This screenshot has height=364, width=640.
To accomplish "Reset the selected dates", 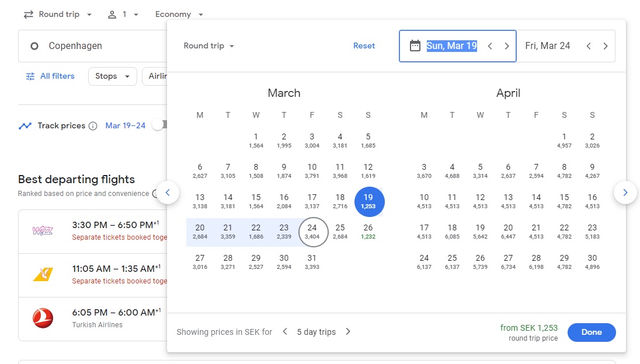I will tap(364, 46).
